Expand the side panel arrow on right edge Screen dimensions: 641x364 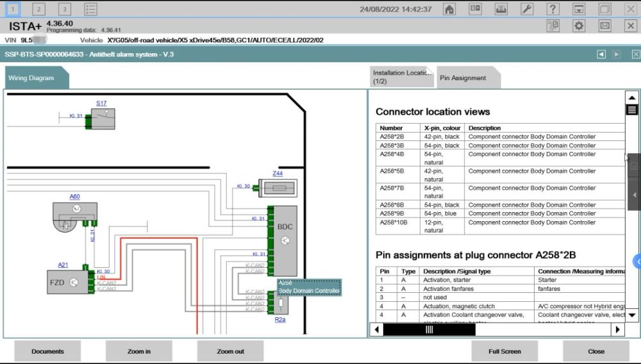(635, 195)
